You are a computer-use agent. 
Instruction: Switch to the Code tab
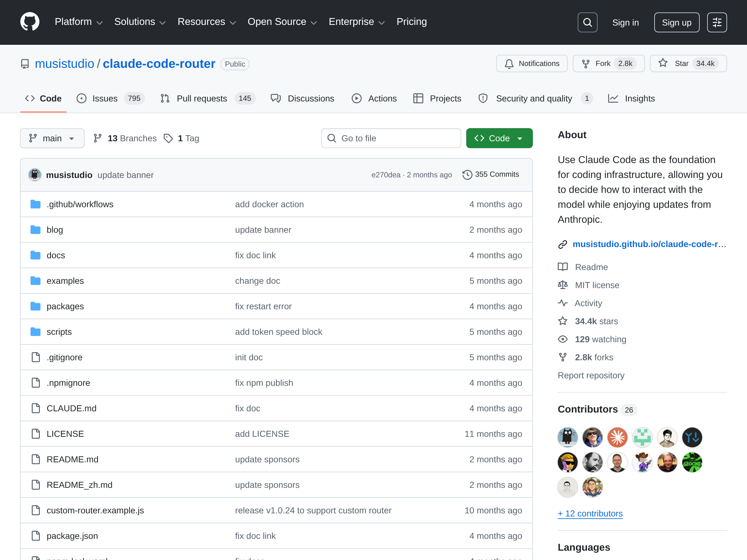coord(44,99)
